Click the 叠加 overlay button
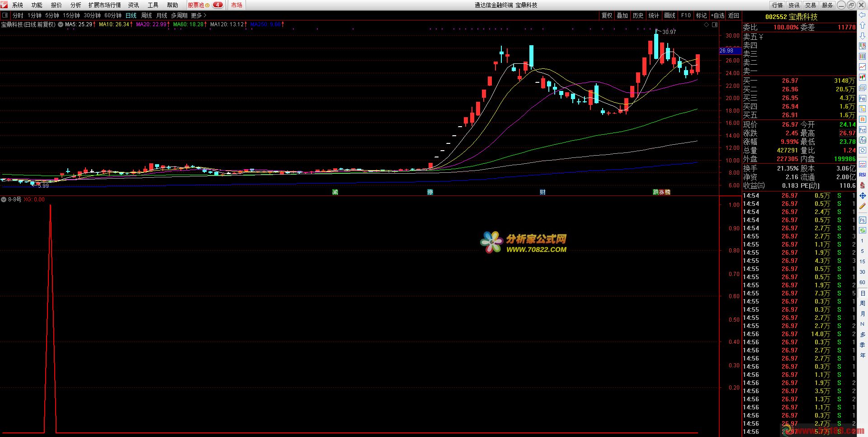868x437 pixels. 623,15
